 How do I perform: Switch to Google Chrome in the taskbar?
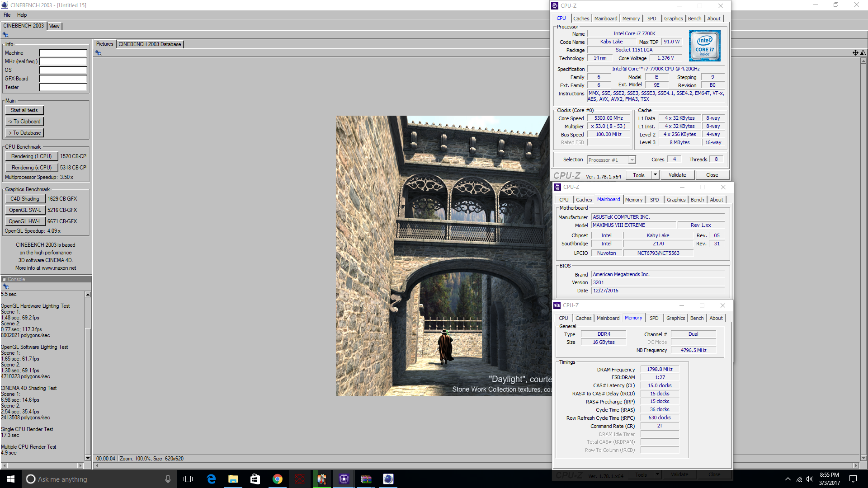coord(277,479)
